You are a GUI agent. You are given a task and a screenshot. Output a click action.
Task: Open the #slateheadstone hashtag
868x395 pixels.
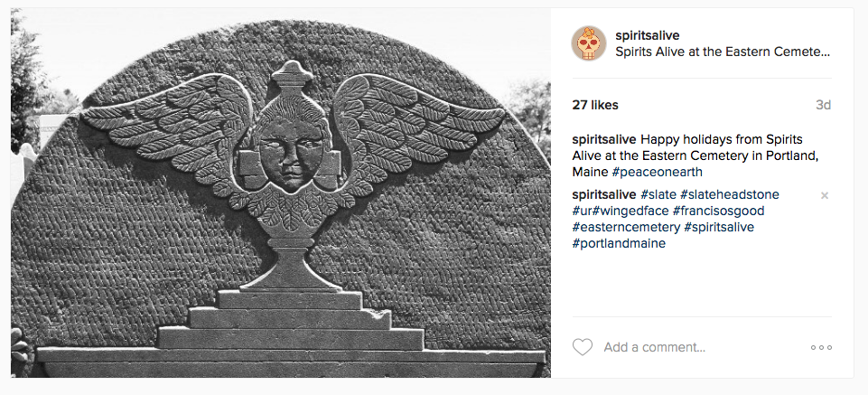click(730, 194)
